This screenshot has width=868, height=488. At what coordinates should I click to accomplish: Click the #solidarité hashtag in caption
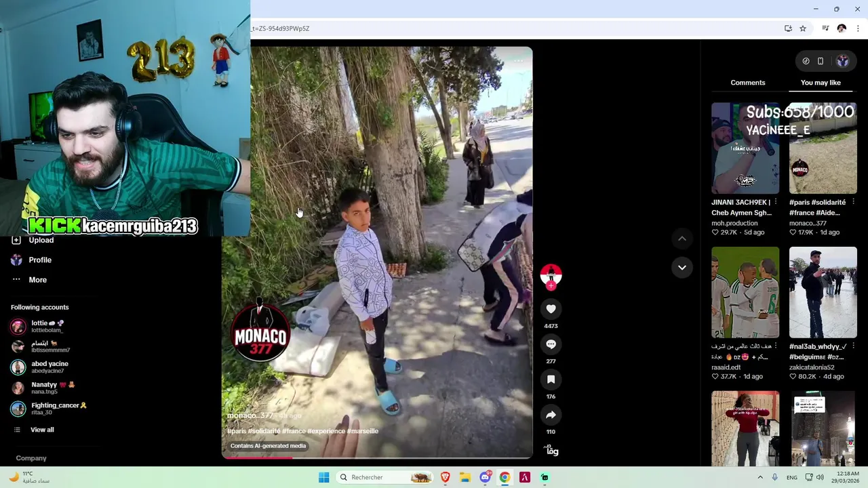coord(264,431)
